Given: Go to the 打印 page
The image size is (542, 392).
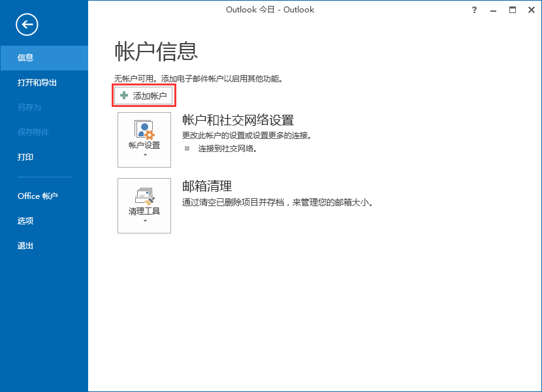Looking at the screenshot, I should (25, 157).
